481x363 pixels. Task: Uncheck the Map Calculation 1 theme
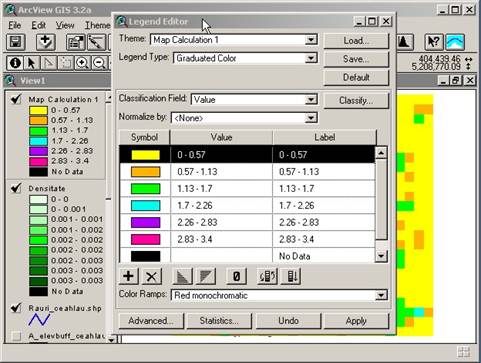point(16,99)
